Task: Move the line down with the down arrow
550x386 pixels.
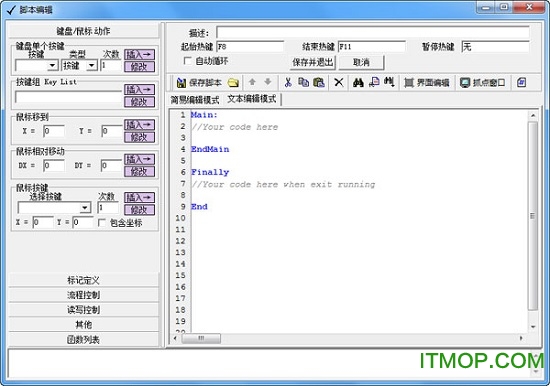Action: (x=268, y=82)
